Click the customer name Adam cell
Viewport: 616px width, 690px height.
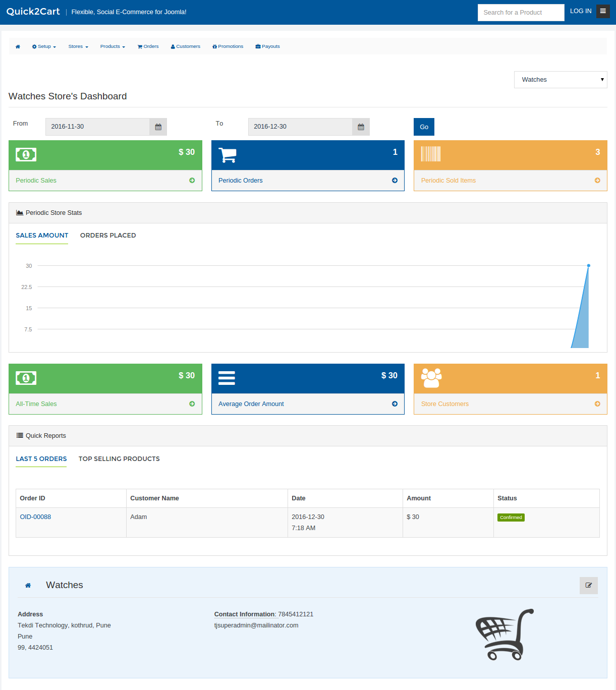pyautogui.click(x=207, y=523)
